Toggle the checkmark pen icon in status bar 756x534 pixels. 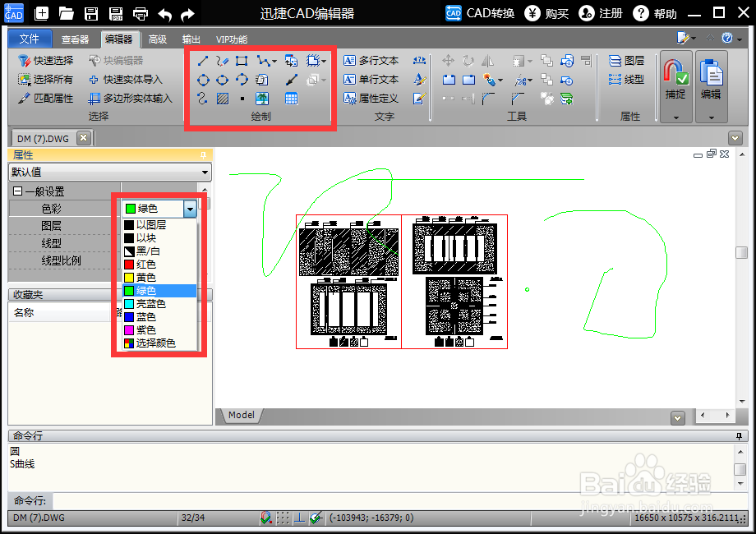click(316, 518)
